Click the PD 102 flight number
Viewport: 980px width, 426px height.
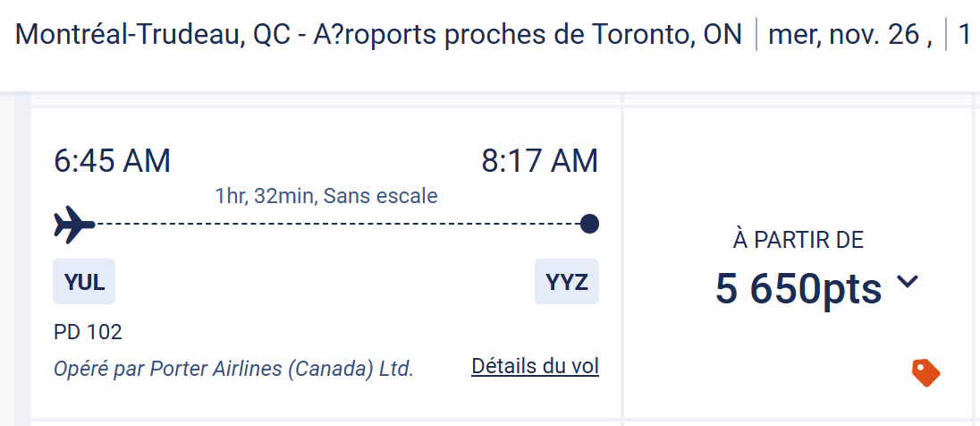(x=88, y=332)
